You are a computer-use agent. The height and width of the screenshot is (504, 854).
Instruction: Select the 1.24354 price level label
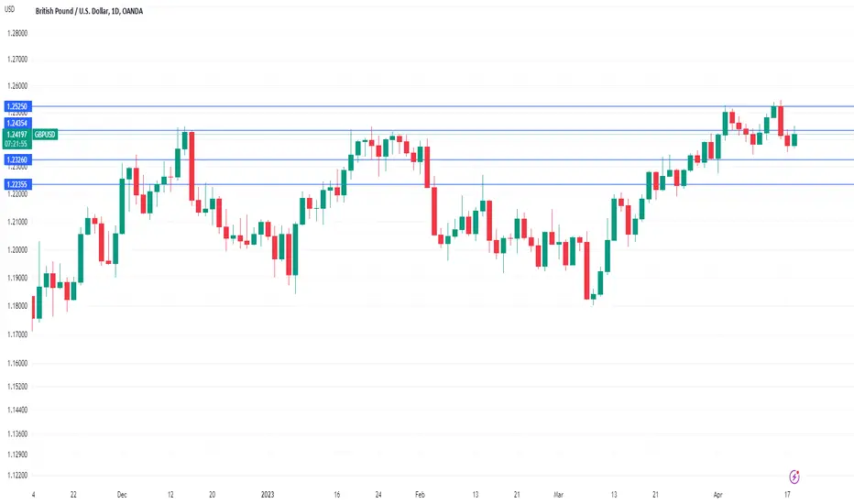pos(17,123)
